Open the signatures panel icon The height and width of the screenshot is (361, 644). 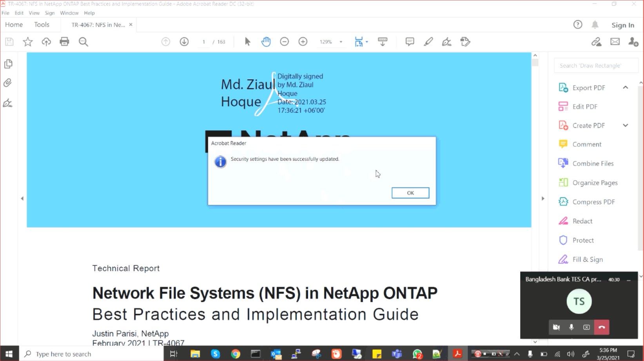click(x=8, y=103)
